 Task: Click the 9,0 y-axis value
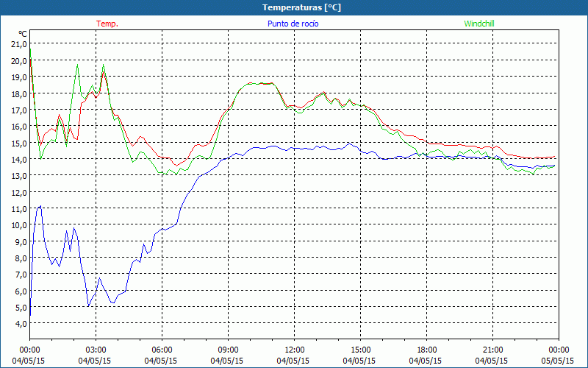pos(21,241)
